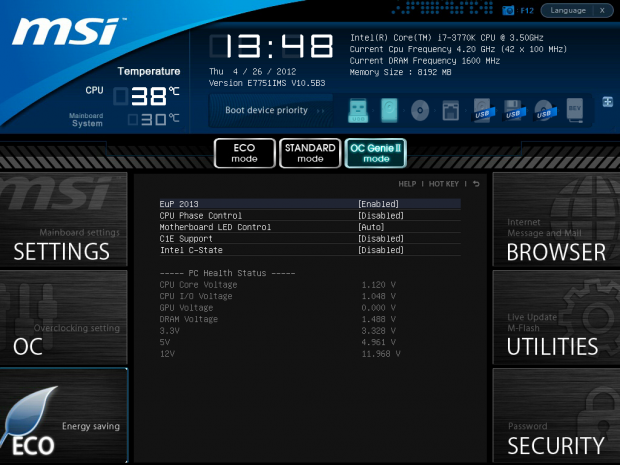Click the CPU Core Voltage 1.120 V reading

point(378,285)
